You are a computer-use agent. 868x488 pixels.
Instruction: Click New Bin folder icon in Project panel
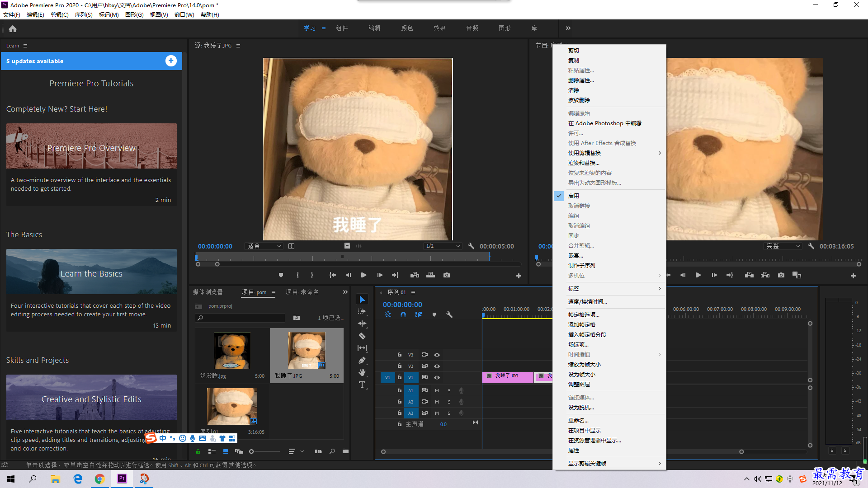tap(345, 451)
